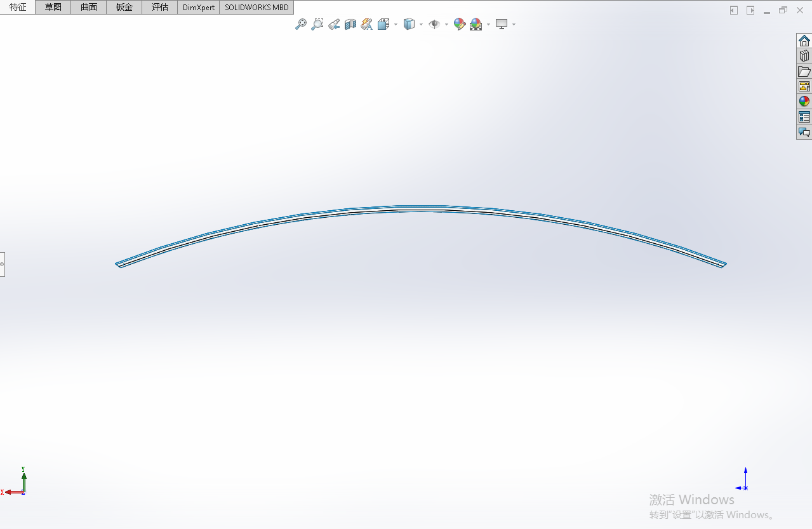Switch to the 草图 tab
812x529 pixels.
point(53,8)
